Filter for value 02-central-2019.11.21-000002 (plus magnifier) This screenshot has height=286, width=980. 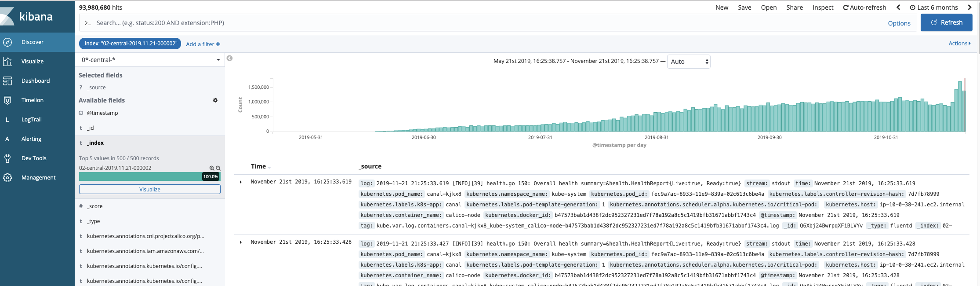tap(212, 168)
